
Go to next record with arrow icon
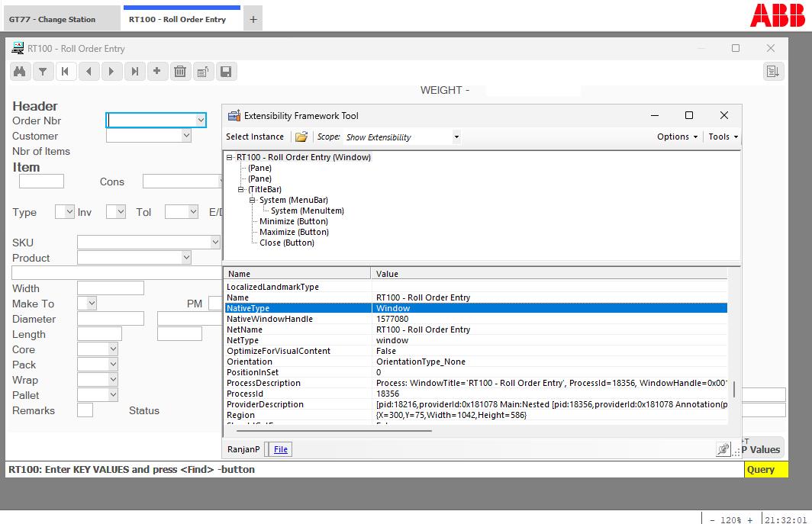tap(112, 71)
